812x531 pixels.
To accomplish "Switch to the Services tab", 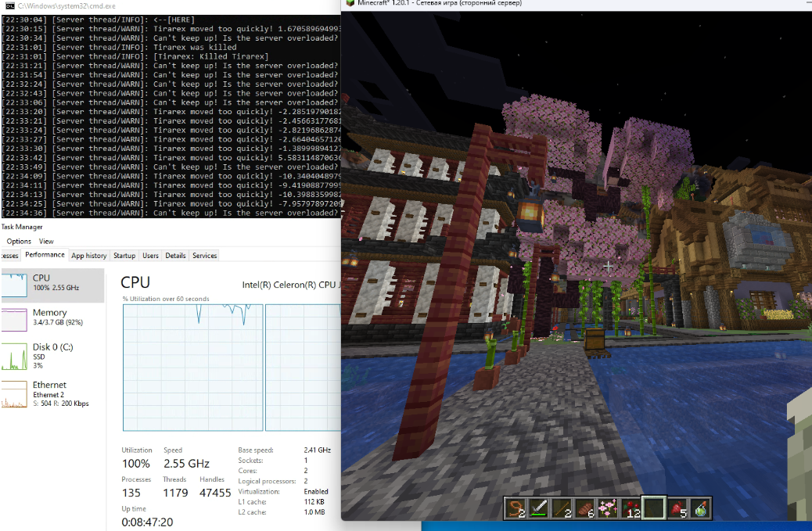I will tap(204, 256).
